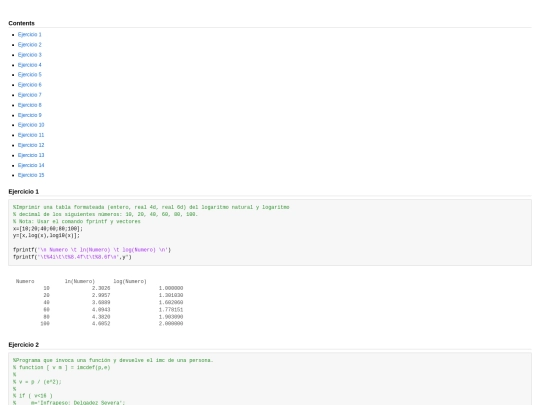Click the output value 4.0943
The height and width of the screenshot is (405, 540).
(x=101, y=310)
